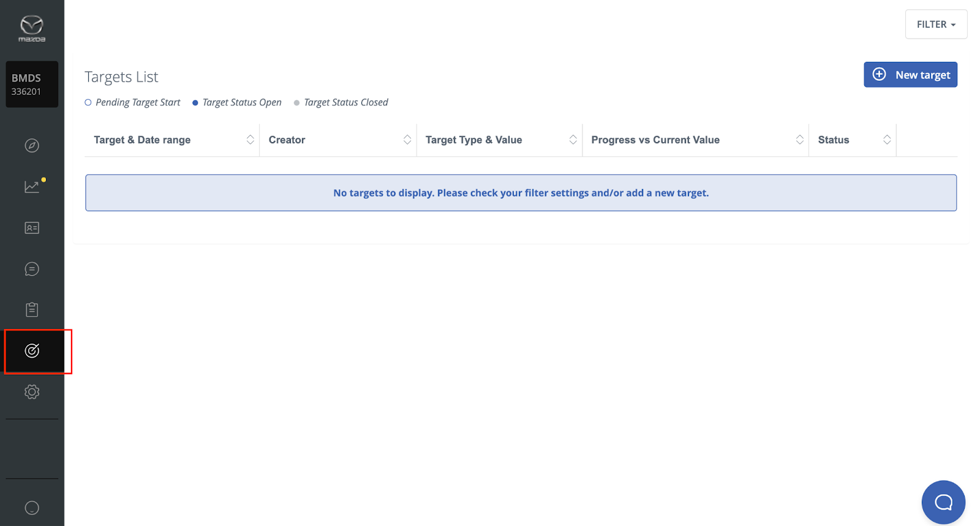The height and width of the screenshot is (526, 980).
Task: Open the contact card icon in sidebar
Action: [x=32, y=228]
